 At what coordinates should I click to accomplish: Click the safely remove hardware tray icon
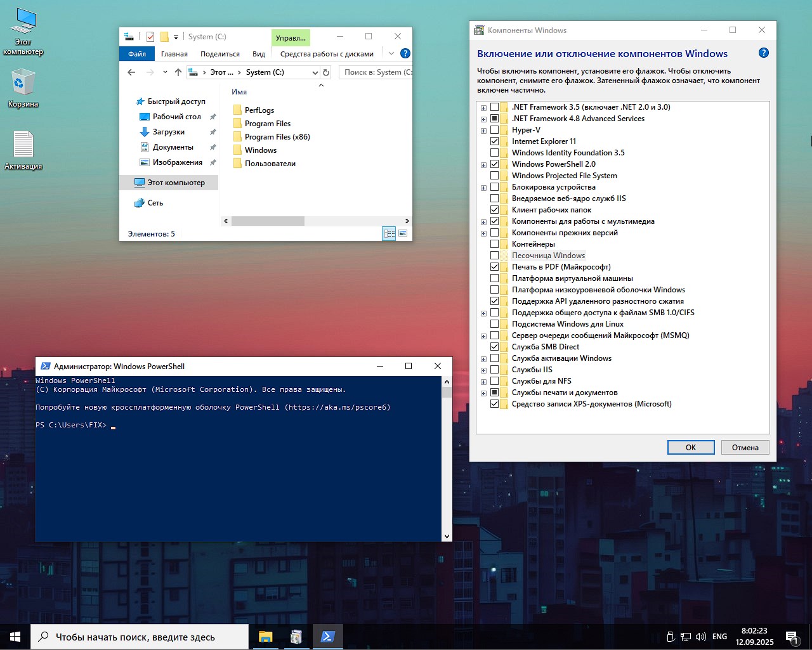(x=671, y=637)
